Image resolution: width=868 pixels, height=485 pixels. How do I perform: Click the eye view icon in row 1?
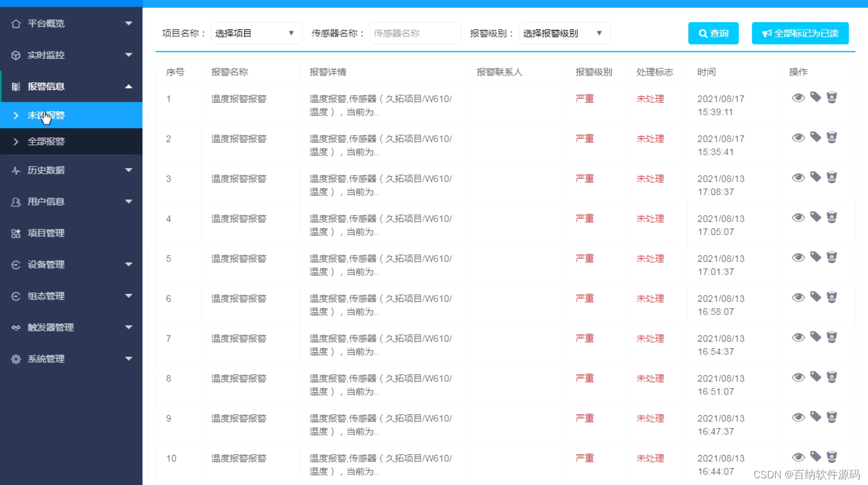(x=798, y=98)
